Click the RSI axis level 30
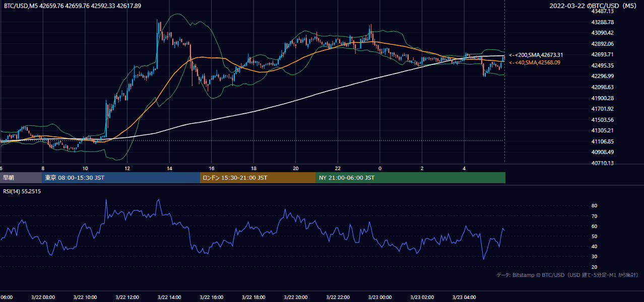The width and height of the screenshot is (644, 302). (x=594, y=257)
